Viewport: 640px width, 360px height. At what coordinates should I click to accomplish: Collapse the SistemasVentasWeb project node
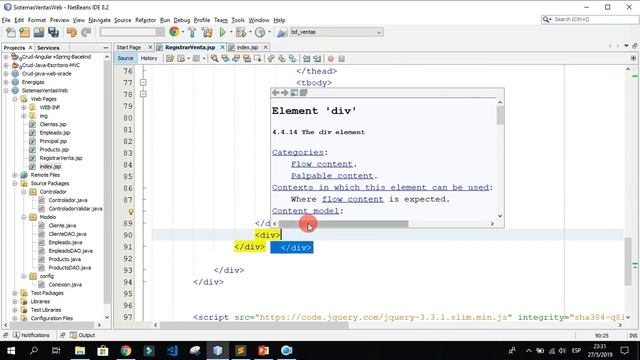[x=6, y=91]
